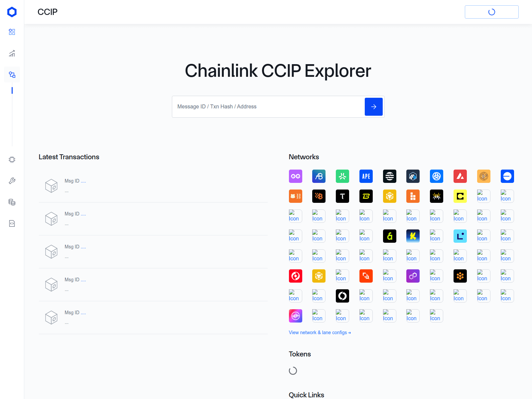This screenshot has width=532, height=399.
Task: Select the orange Berachain bear network icon
Action: tap(296, 196)
